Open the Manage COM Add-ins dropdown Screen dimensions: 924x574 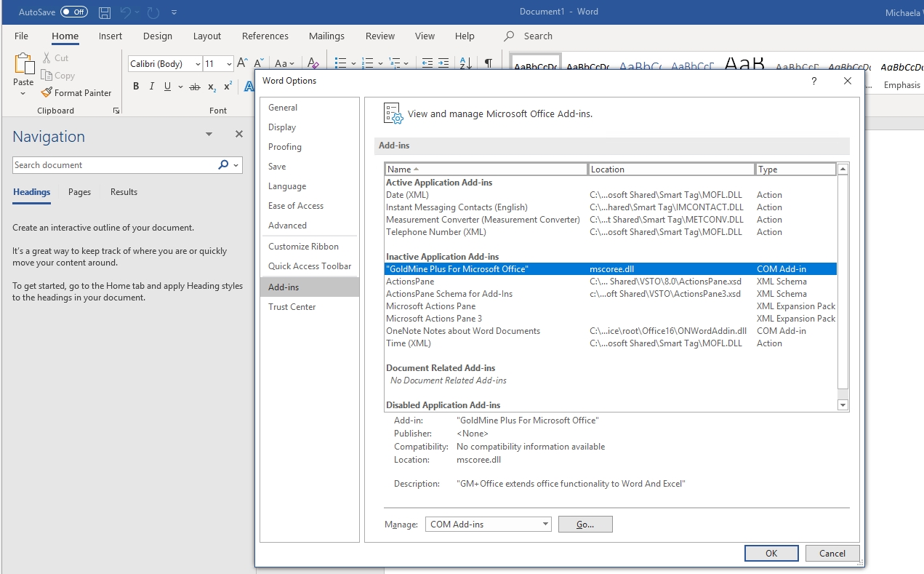pos(545,525)
